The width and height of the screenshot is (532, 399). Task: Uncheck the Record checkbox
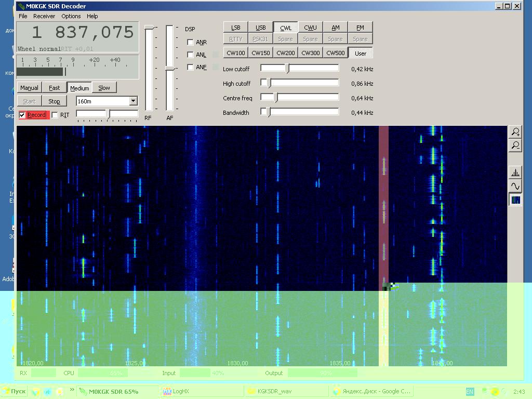(22, 115)
